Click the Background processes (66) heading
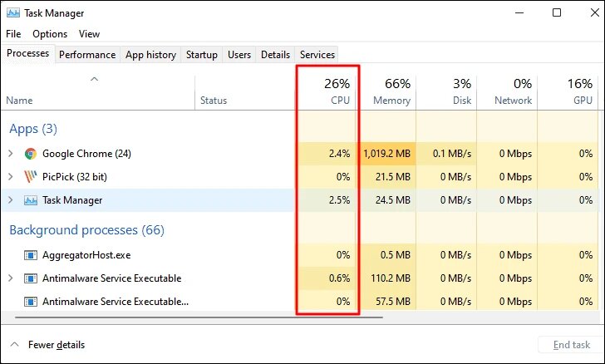The image size is (605, 364). click(x=86, y=230)
